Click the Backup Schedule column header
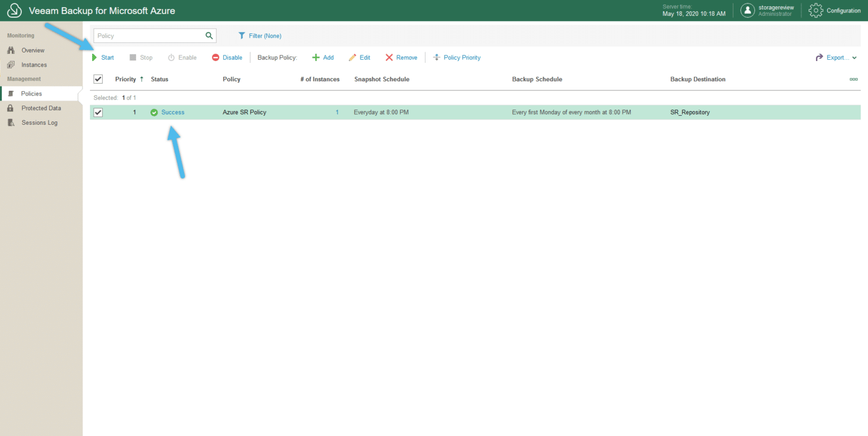The image size is (868, 436). point(537,79)
